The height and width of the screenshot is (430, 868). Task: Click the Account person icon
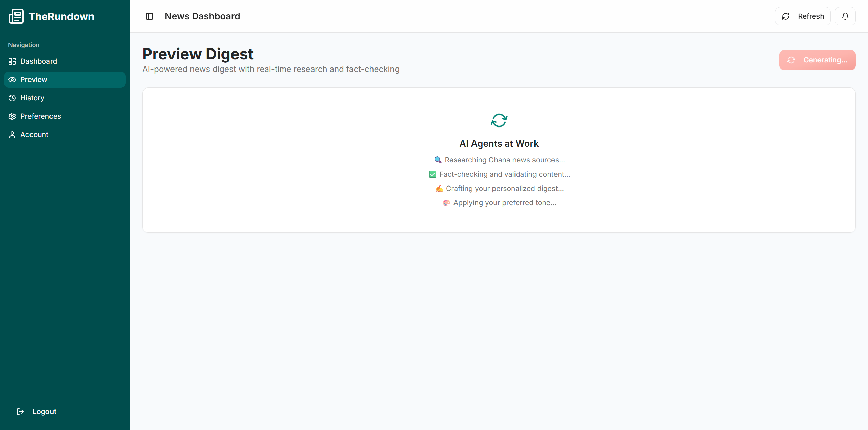click(x=12, y=135)
